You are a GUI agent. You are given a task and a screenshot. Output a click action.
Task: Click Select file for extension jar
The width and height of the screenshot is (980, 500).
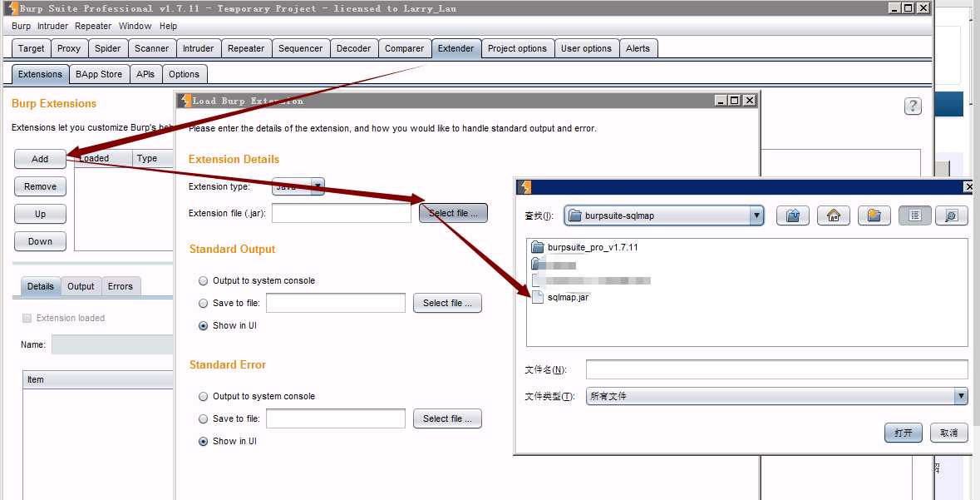point(453,213)
